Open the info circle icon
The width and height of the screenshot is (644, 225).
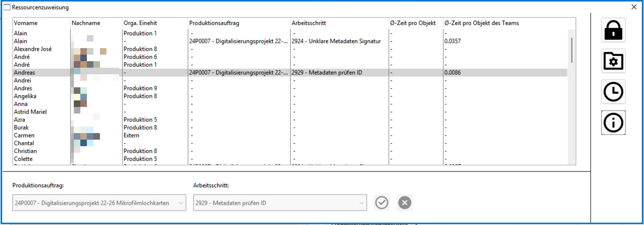point(613,123)
